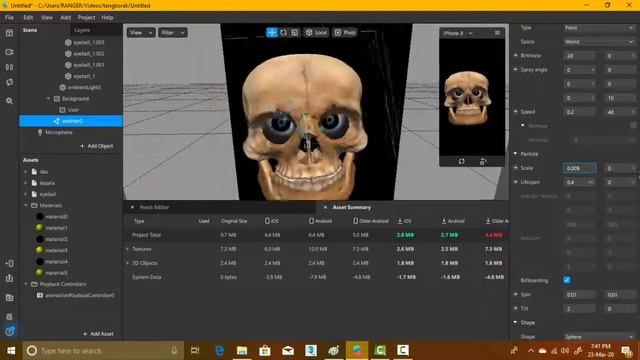
Task: Click the Lifespan field showing 0.4
Action: tap(579, 182)
